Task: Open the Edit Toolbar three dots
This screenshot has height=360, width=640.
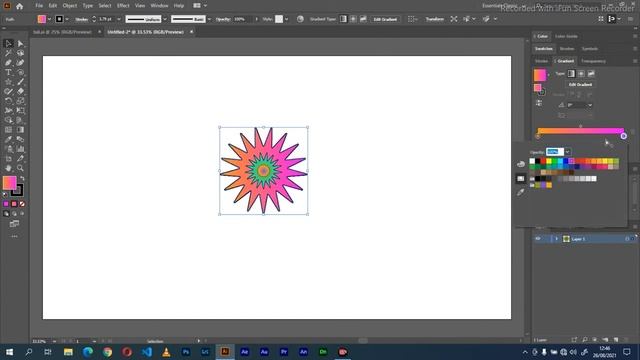Action: pos(14,236)
